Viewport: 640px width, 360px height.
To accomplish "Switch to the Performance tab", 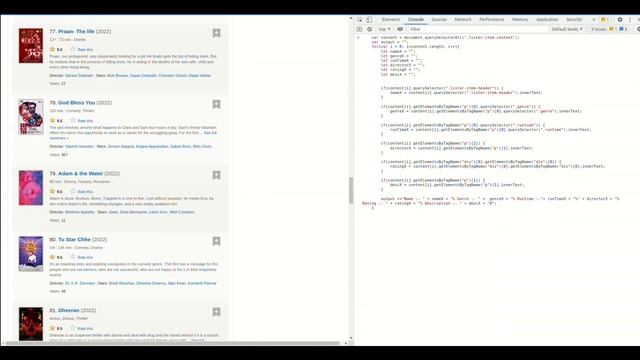I will coord(491,20).
